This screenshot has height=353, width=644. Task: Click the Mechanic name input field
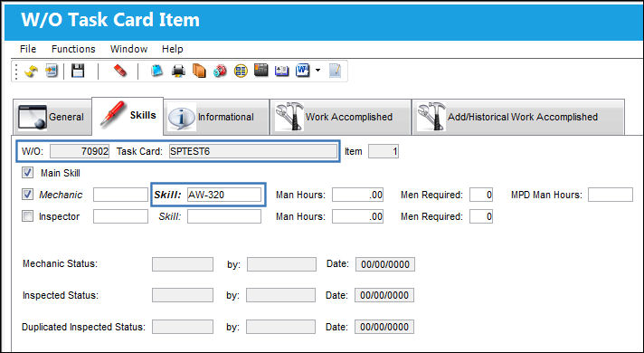[120, 195]
